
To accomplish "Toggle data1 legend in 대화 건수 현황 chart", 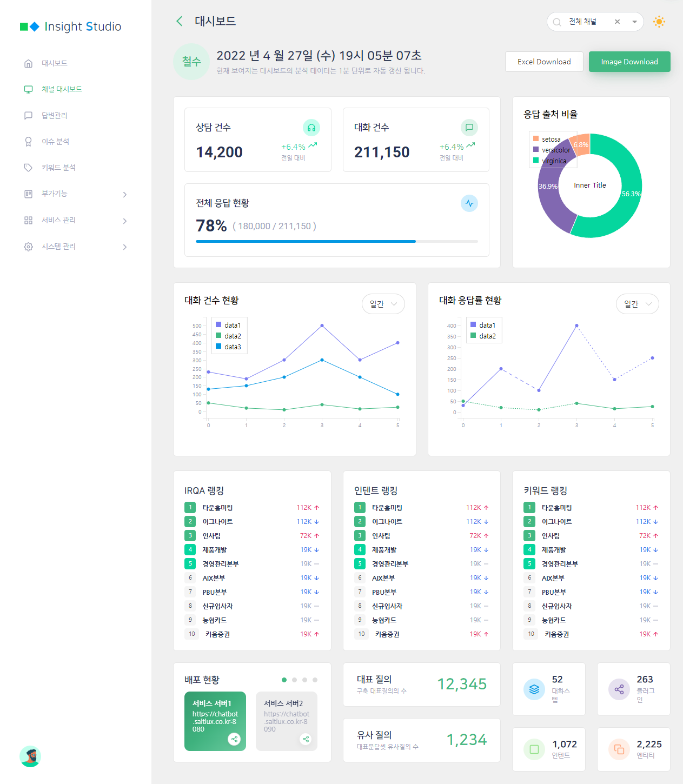I will pyautogui.click(x=228, y=325).
